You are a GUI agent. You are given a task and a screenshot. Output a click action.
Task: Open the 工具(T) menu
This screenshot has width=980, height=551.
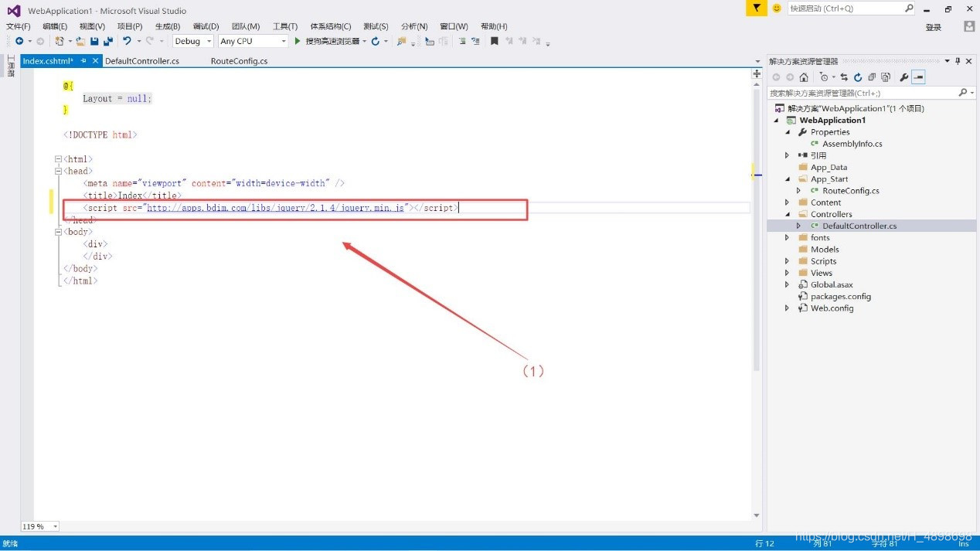285,26
